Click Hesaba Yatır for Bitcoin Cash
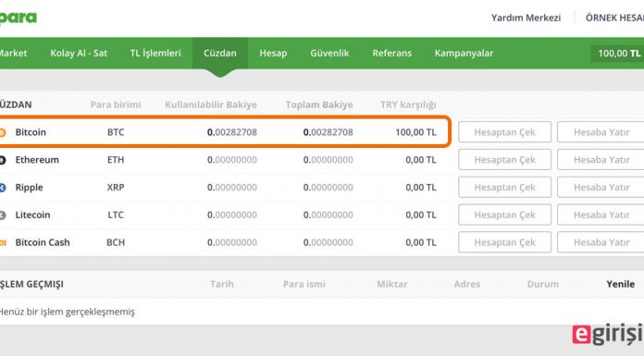This screenshot has height=356, width=644. point(601,242)
